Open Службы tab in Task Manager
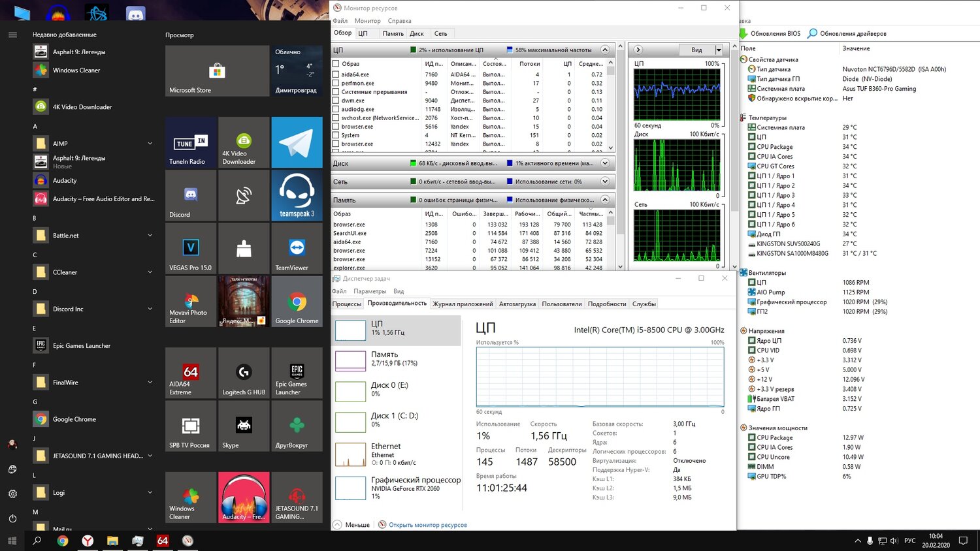Screen dimensions: 980x551 [x=644, y=304]
